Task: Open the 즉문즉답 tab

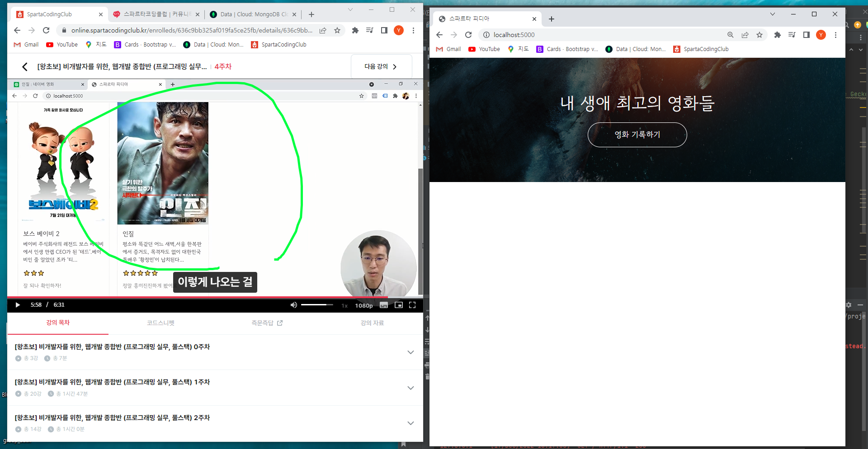Action: click(x=267, y=323)
